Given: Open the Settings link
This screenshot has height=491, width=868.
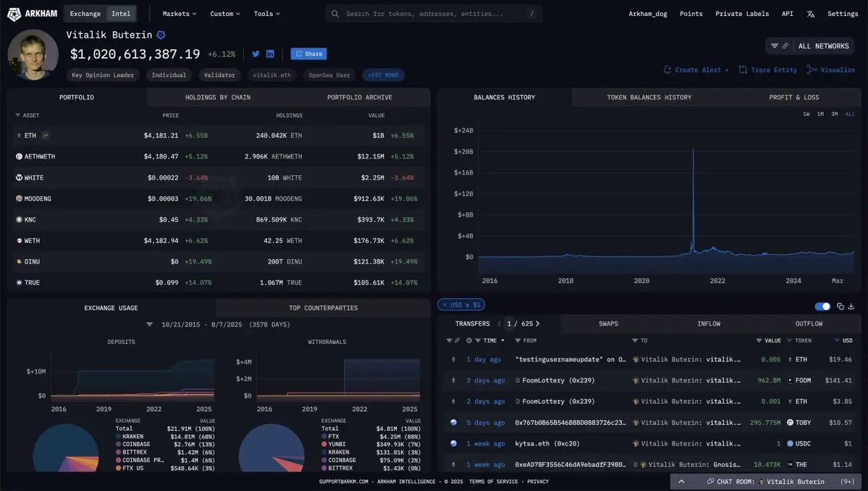Looking at the screenshot, I should click(843, 14).
